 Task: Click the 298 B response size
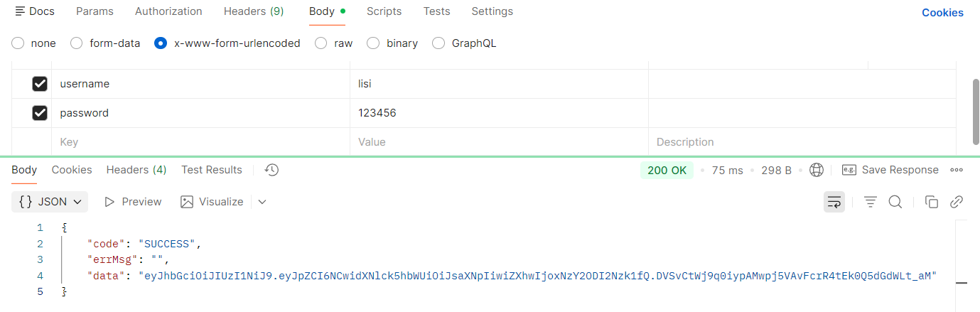[x=776, y=171]
